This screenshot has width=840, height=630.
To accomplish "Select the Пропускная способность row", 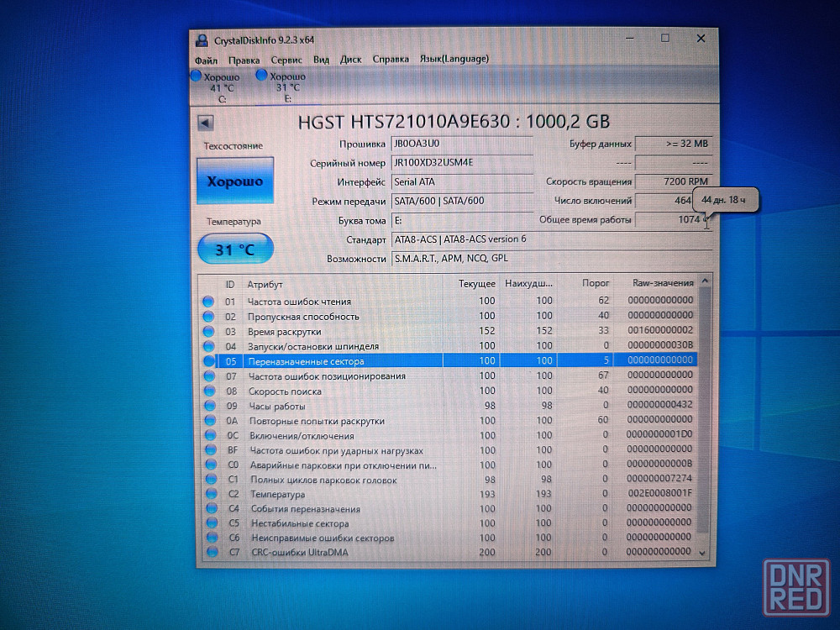I will click(x=449, y=316).
